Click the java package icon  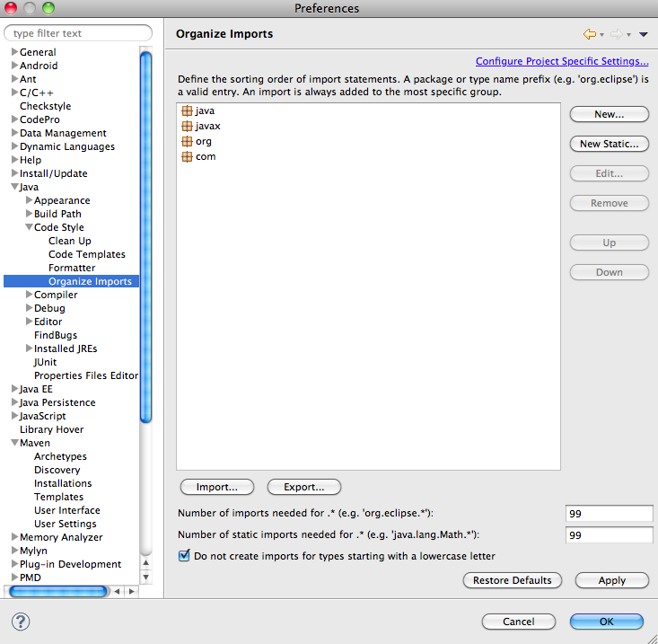[x=187, y=110]
